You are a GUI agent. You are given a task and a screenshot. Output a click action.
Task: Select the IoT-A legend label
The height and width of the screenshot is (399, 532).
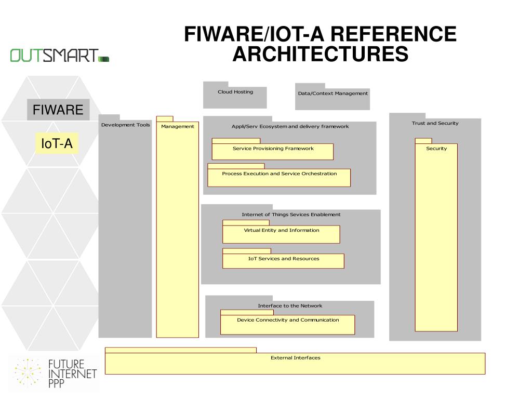57,143
